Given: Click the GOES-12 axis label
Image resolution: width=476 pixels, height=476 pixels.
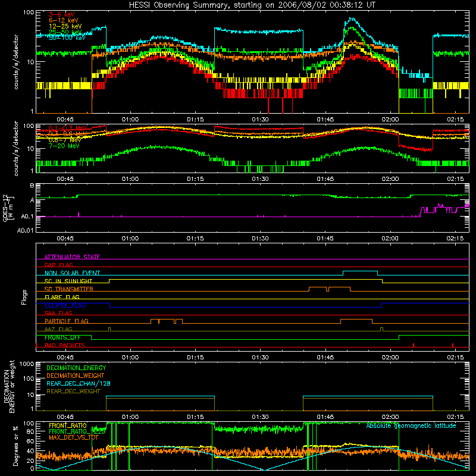Looking at the screenshot, I should (5, 208).
